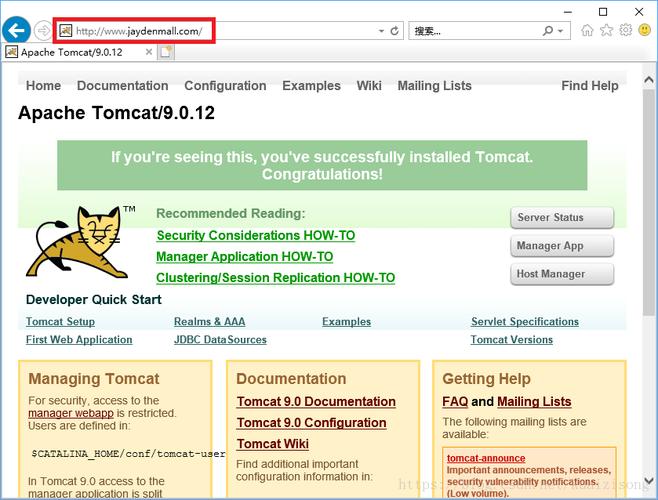
Task: Open Favorites star icon
Action: click(x=606, y=30)
